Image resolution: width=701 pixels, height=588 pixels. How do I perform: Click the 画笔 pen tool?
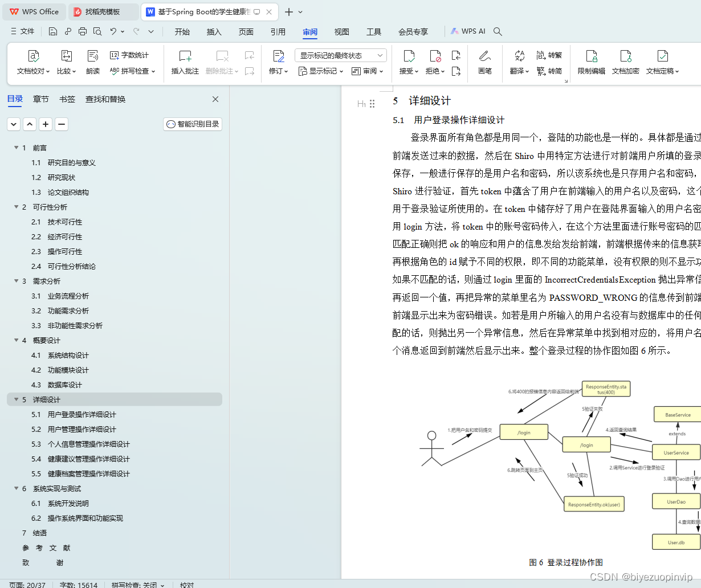pos(485,62)
